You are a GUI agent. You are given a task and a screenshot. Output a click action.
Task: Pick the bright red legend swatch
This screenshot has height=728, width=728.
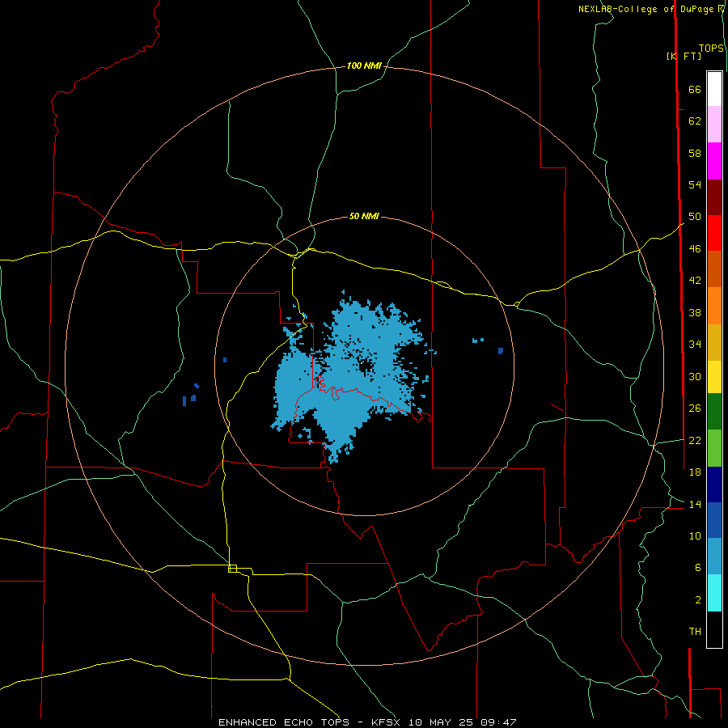point(714,233)
